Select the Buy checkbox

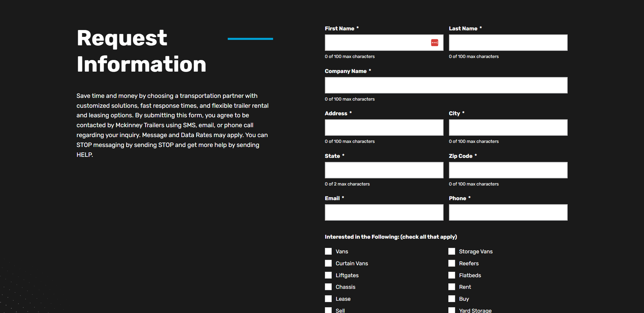[452, 299]
